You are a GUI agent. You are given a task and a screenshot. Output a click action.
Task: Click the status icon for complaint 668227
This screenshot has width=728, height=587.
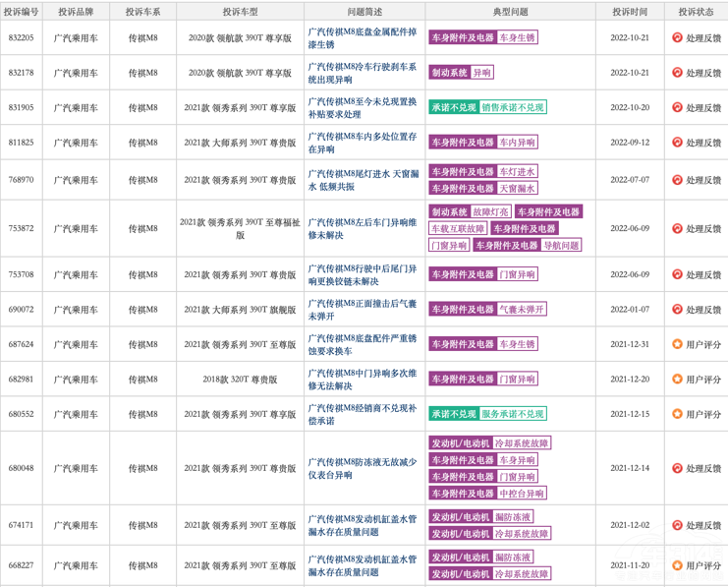pyautogui.click(x=677, y=565)
